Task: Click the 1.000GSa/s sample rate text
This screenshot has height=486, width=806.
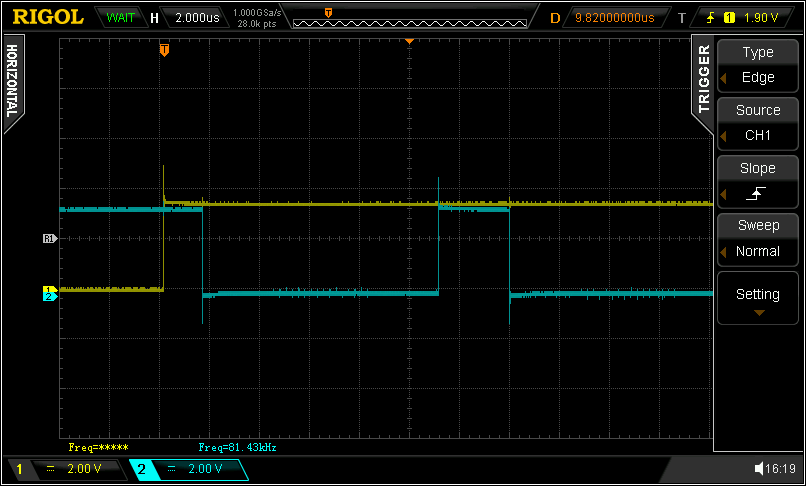Action: (257, 13)
